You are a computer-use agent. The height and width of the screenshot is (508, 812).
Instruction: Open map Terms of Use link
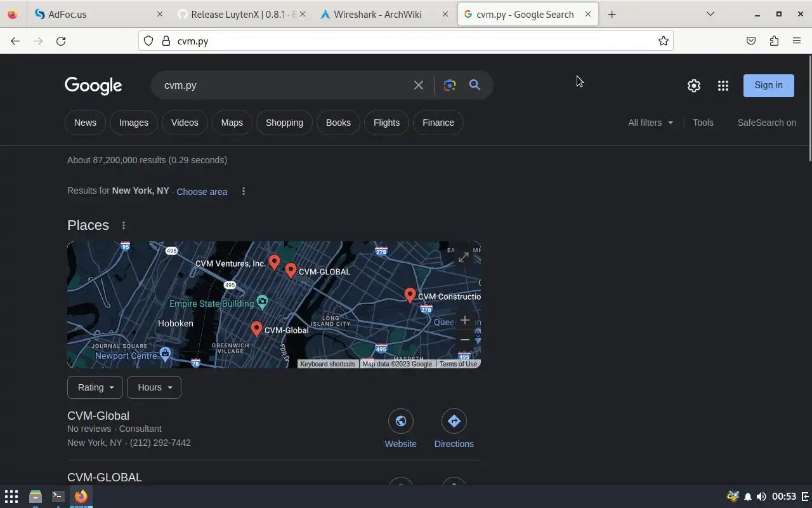458,364
